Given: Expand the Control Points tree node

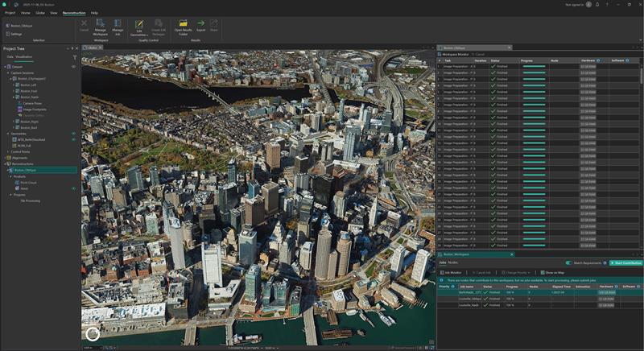Looking at the screenshot, I should coord(8,151).
